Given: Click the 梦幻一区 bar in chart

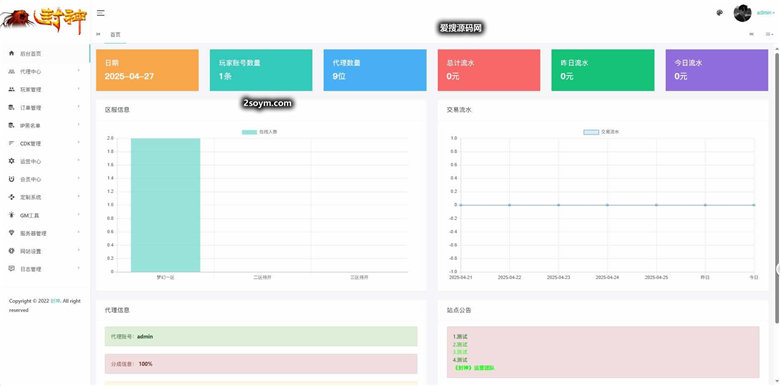Looking at the screenshot, I should coord(166,205).
